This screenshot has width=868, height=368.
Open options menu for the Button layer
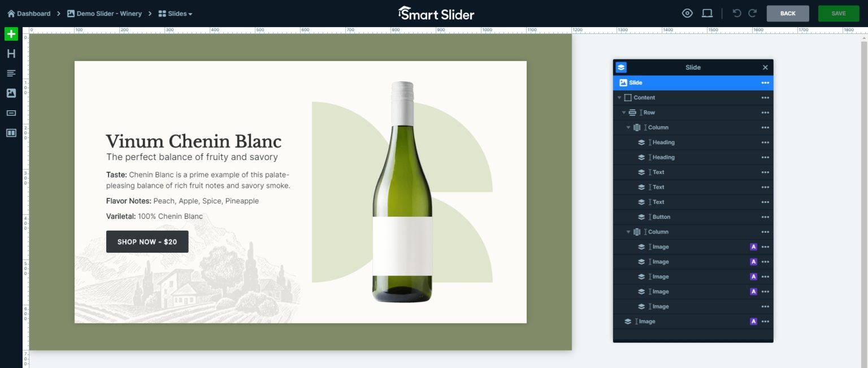(765, 217)
